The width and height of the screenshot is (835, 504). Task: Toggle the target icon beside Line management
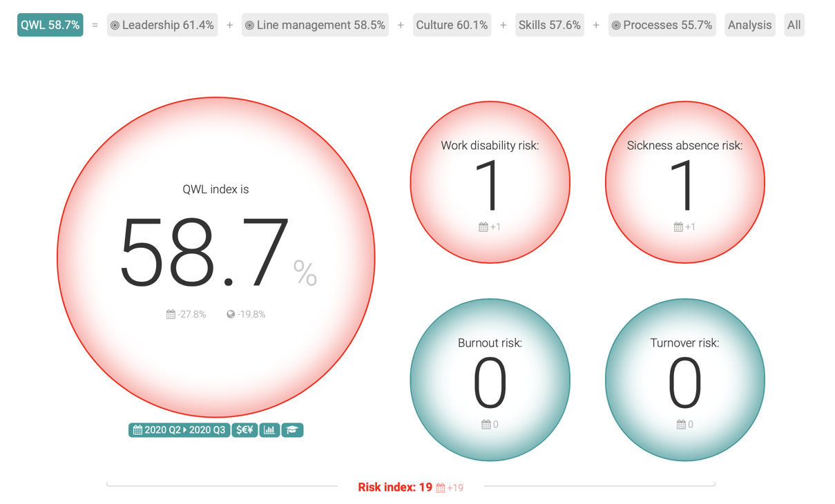(x=249, y=25)
